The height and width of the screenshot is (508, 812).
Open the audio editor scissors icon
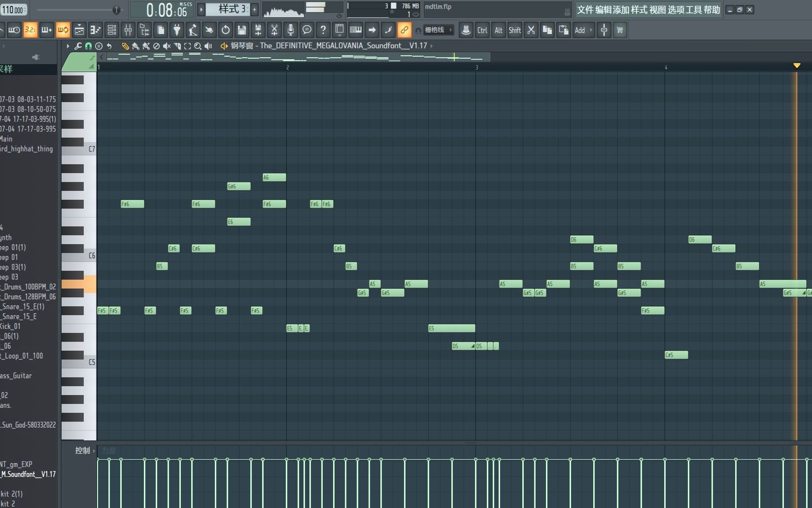(274, 30)
